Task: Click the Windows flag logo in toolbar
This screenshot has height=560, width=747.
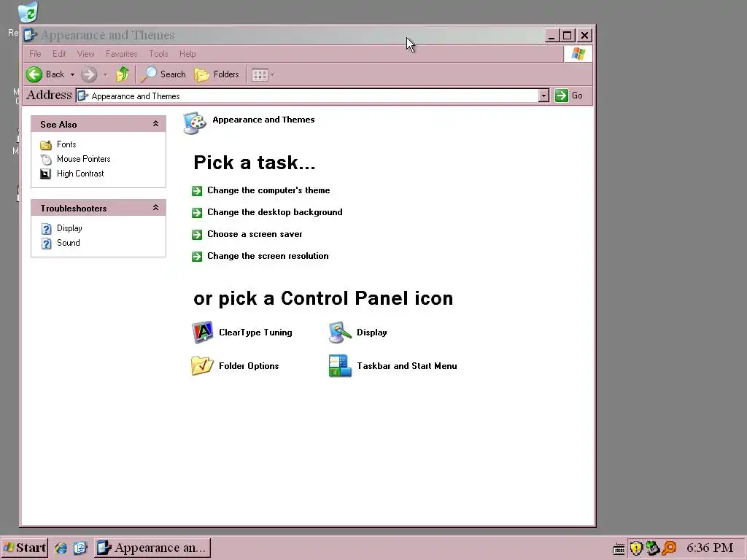Action: (578, 54)
